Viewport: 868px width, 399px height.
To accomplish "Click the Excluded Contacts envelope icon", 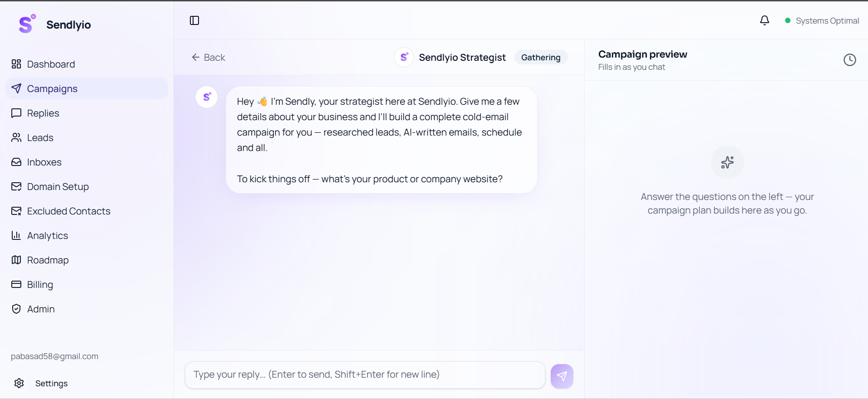I will pos(16,211).
